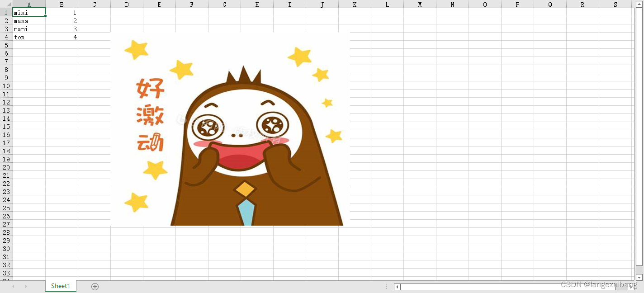Add a new sheet with plus icon
The width and height of the screenshot is (644, 293).
(x=95, y=286)
